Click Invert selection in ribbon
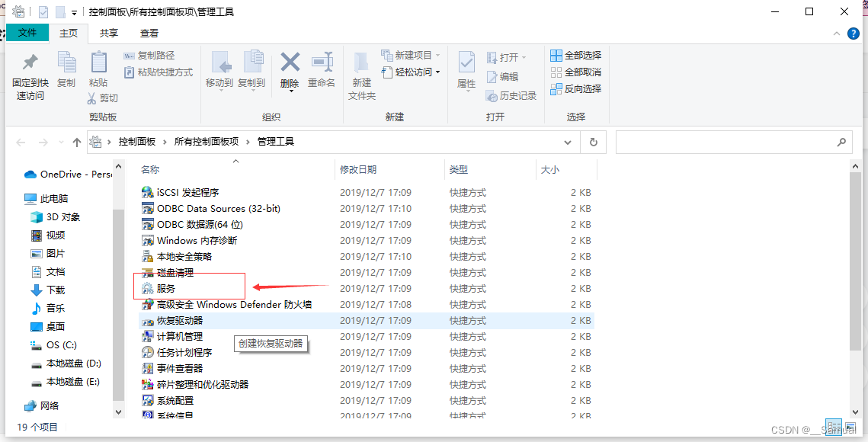 (575, 88)
